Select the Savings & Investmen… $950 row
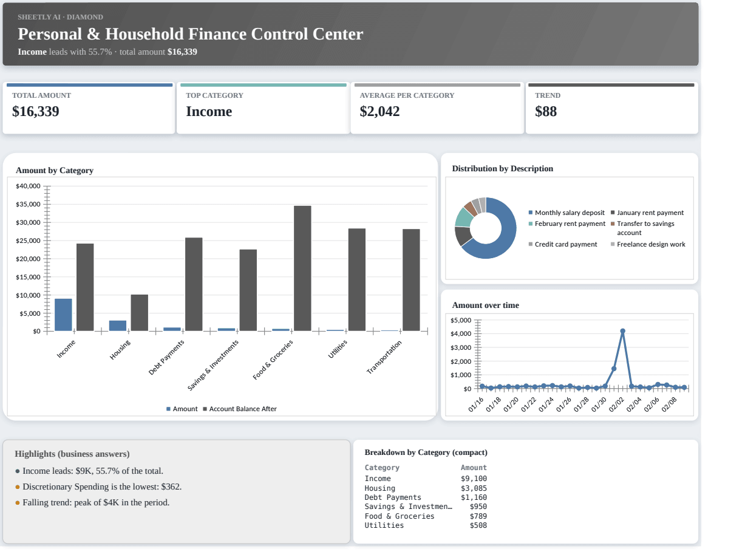745x560 pixels. point(426,507)
